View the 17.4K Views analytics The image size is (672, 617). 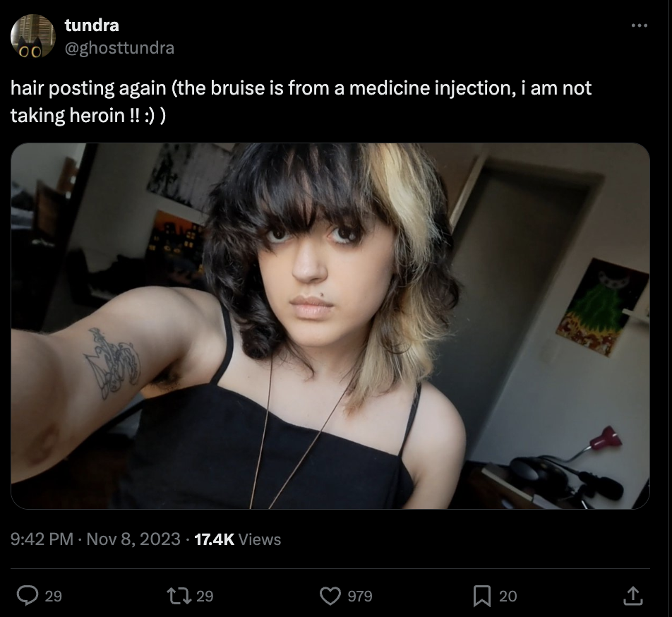(237, 539)
